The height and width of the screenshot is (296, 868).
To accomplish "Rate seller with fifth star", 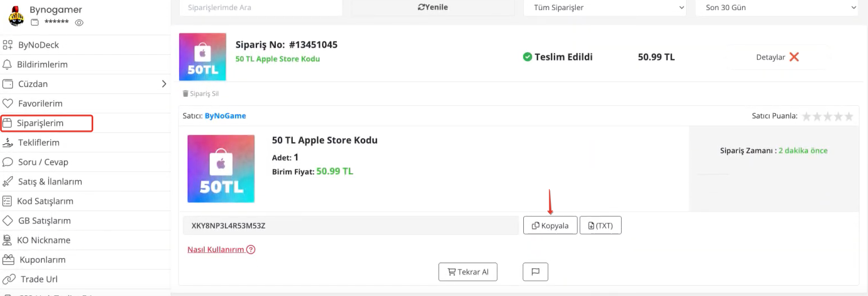I will click(848, 116).
